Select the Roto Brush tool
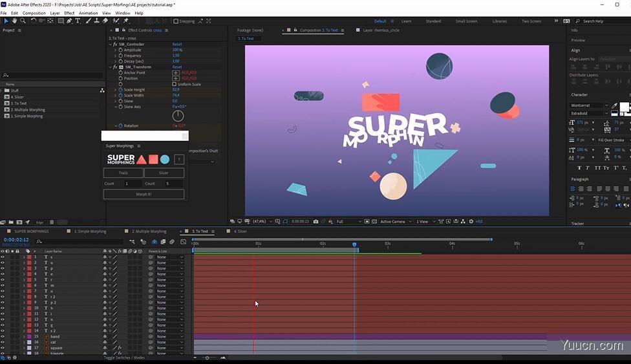This screenshot has width=631, height=364. coord(116,21)
